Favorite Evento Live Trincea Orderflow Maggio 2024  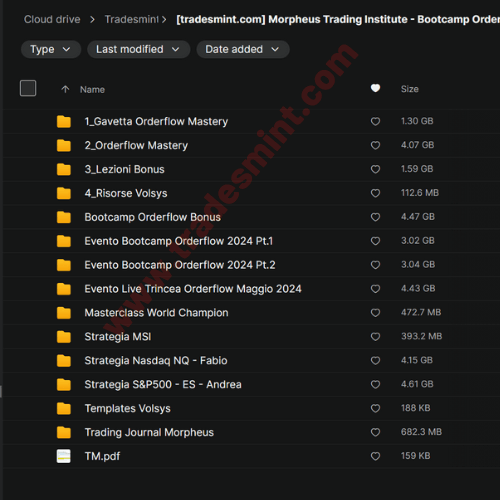coord(375,289)
